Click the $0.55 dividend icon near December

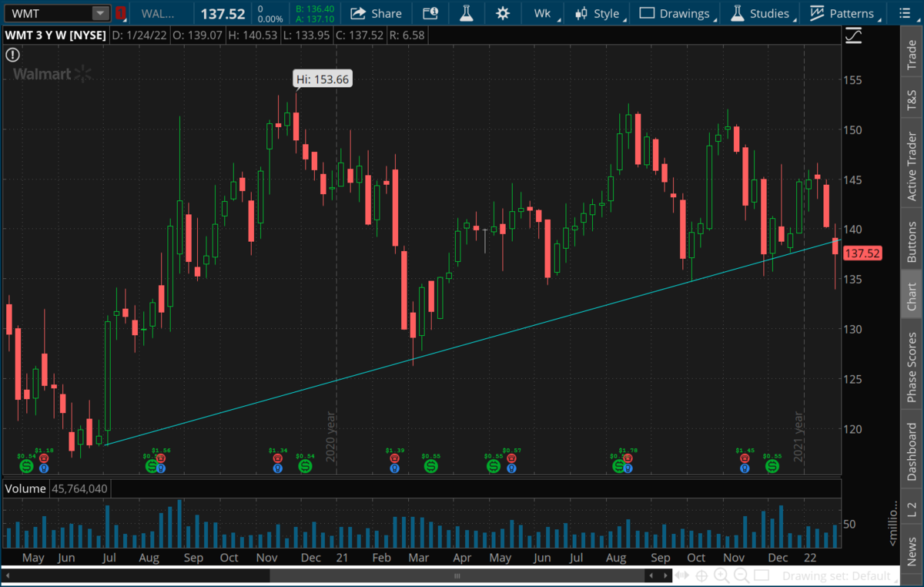[x=772, y=466]
